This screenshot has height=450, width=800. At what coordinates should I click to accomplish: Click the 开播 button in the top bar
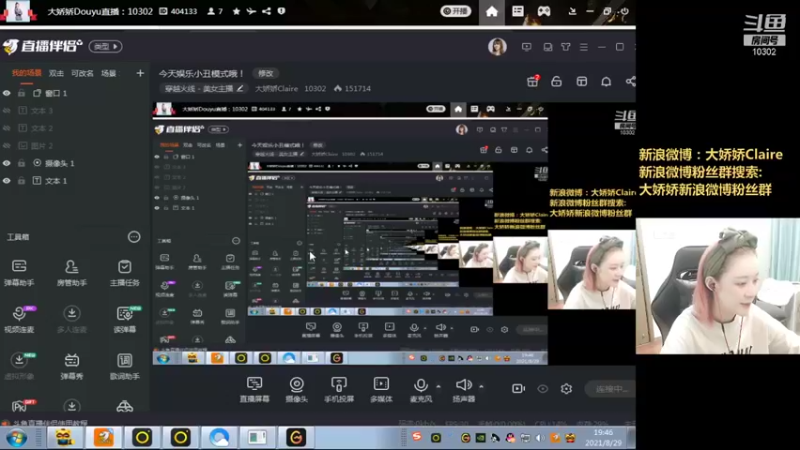[x=456, y=11]
